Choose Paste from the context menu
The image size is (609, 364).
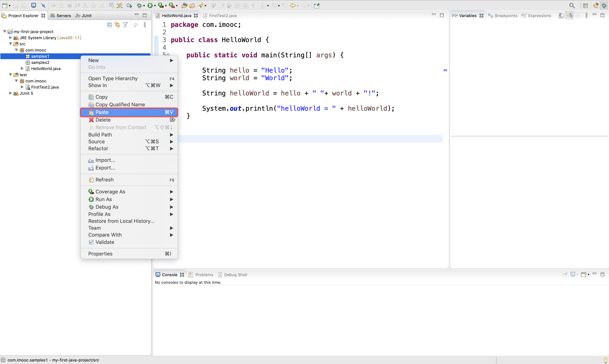click(x=129, y=112)
